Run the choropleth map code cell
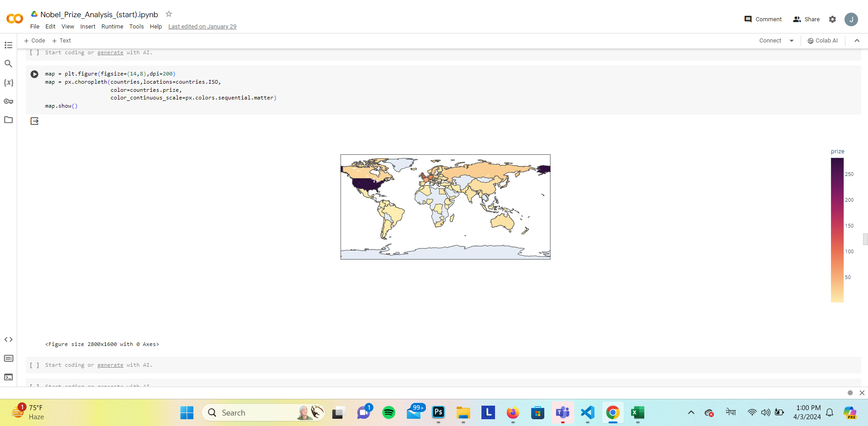The image size is (868, 426). (34, 74)
